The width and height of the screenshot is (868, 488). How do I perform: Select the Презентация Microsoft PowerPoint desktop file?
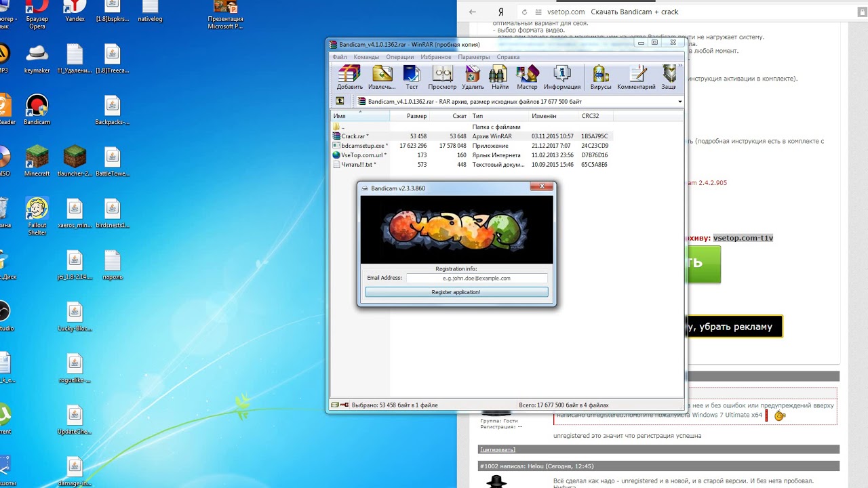[225, 15]
